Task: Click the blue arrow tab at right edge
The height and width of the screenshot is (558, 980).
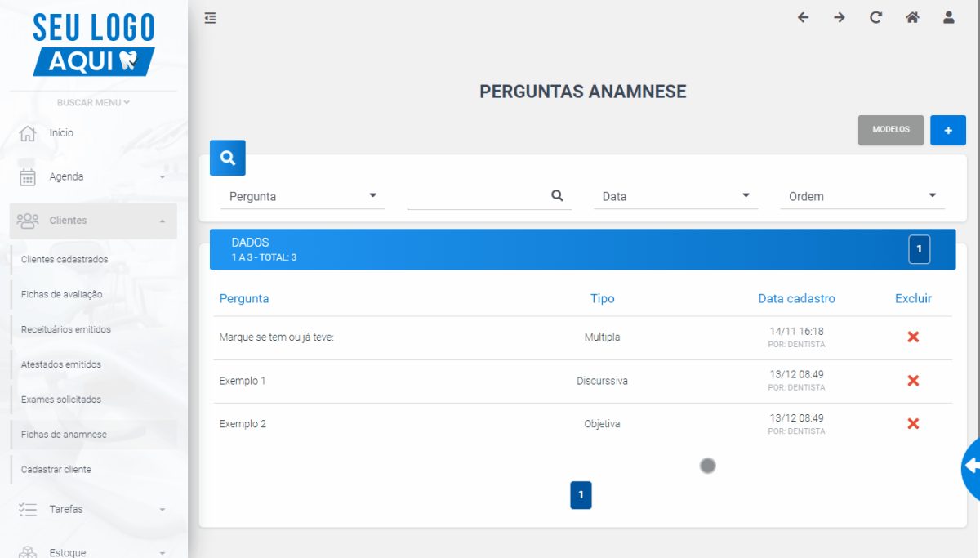Action: pos(971,466)
